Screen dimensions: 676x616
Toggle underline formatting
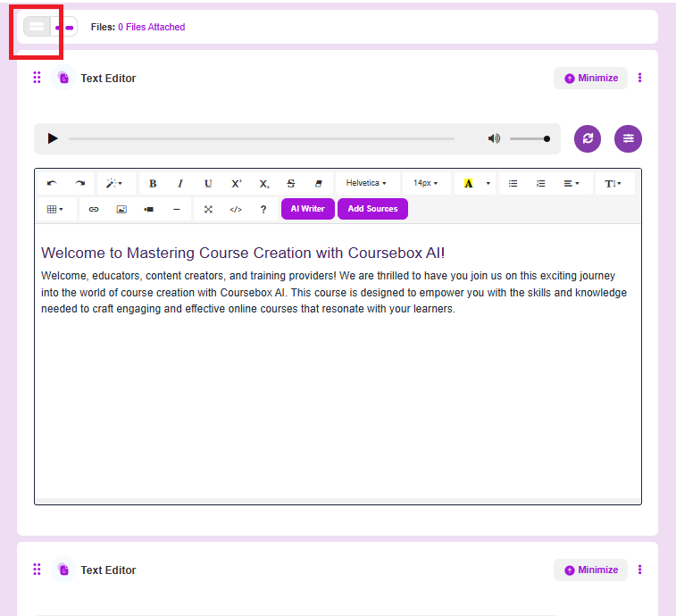click(208, 184)
